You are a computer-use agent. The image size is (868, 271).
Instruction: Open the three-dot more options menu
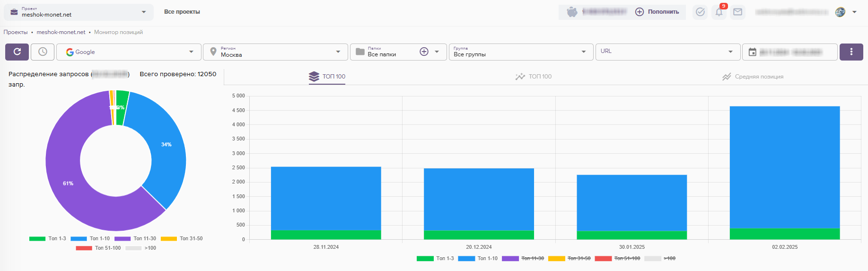[851, 52]
